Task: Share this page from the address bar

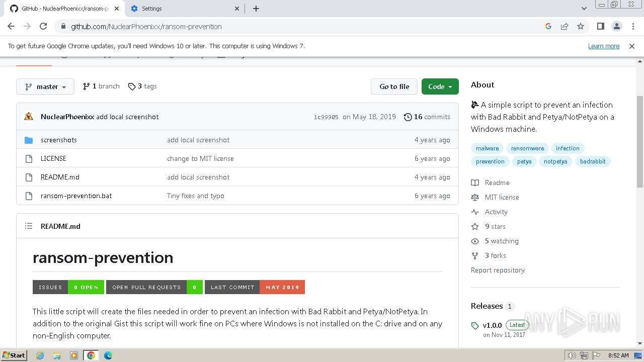Action: point(565,26)
